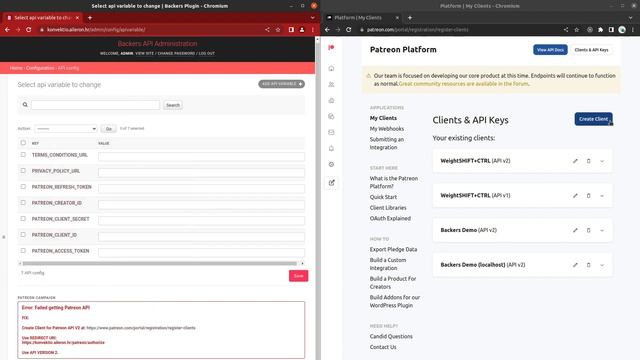
Task: Open tab search dropdown in Backers Plugin window
Action: click(x=313, y=18)
